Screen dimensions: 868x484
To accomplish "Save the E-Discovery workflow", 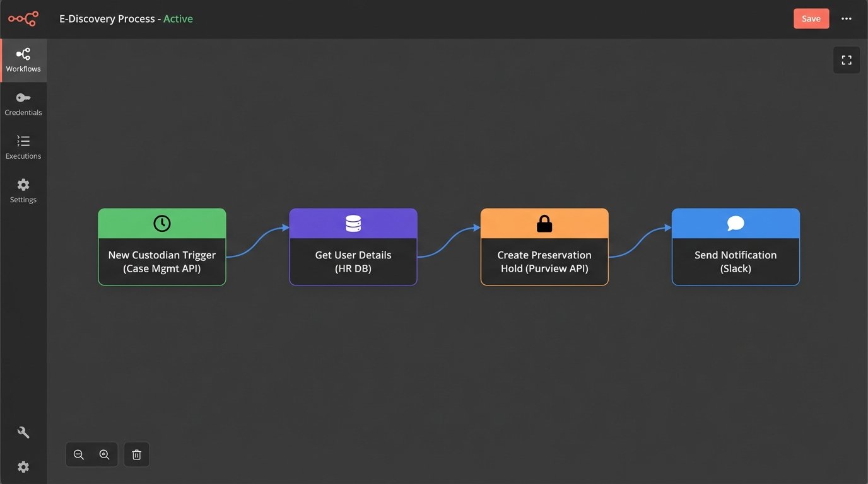I will pos(811,18).
